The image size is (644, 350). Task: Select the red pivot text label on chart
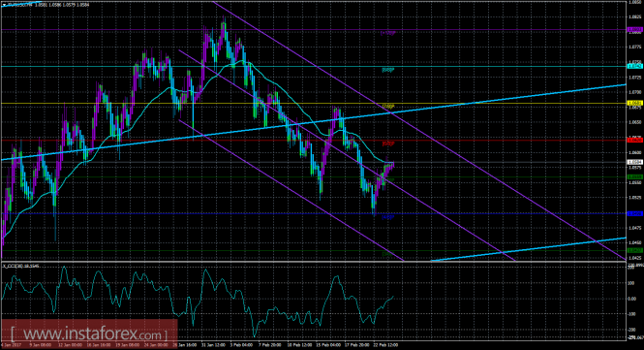[x=387, y=143]
